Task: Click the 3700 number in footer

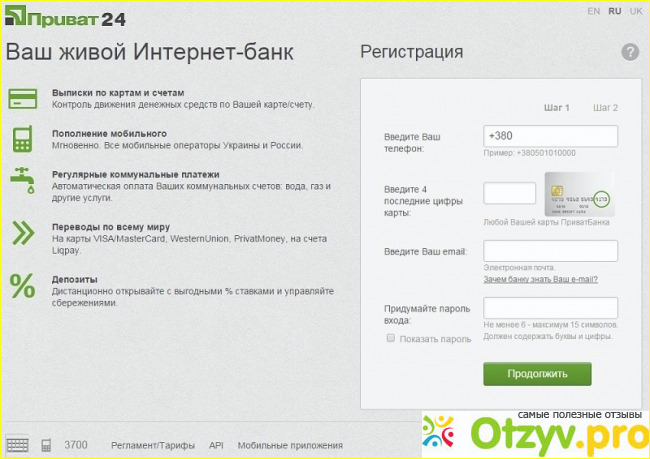Action: [x=76, y=445]
